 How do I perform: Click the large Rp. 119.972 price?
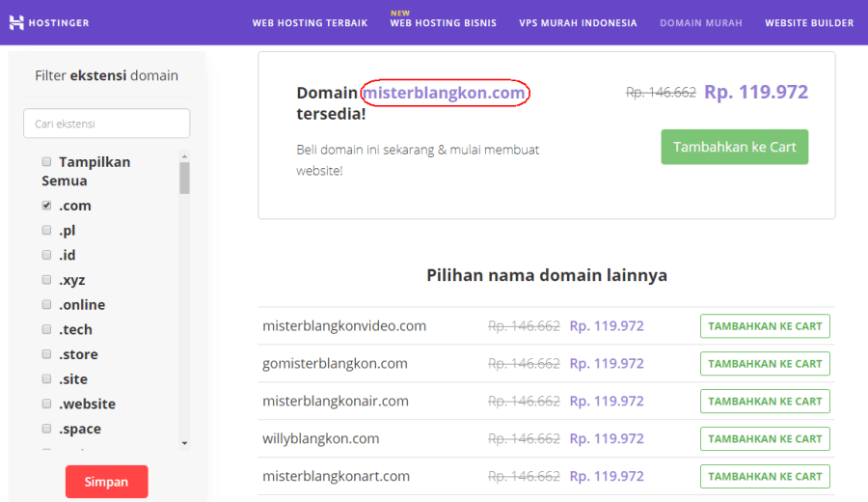tap(756, 92)
